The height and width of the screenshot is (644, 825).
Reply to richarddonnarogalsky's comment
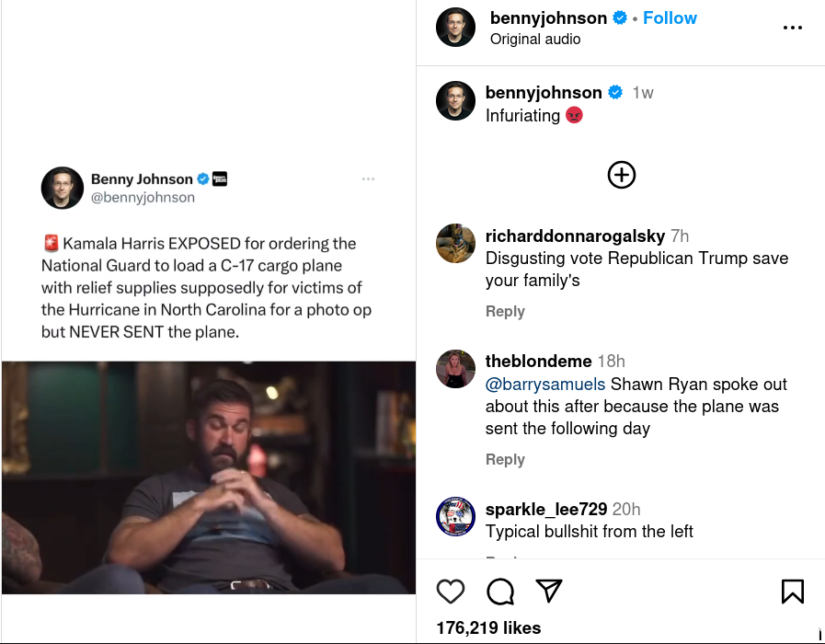click(505, 312)
